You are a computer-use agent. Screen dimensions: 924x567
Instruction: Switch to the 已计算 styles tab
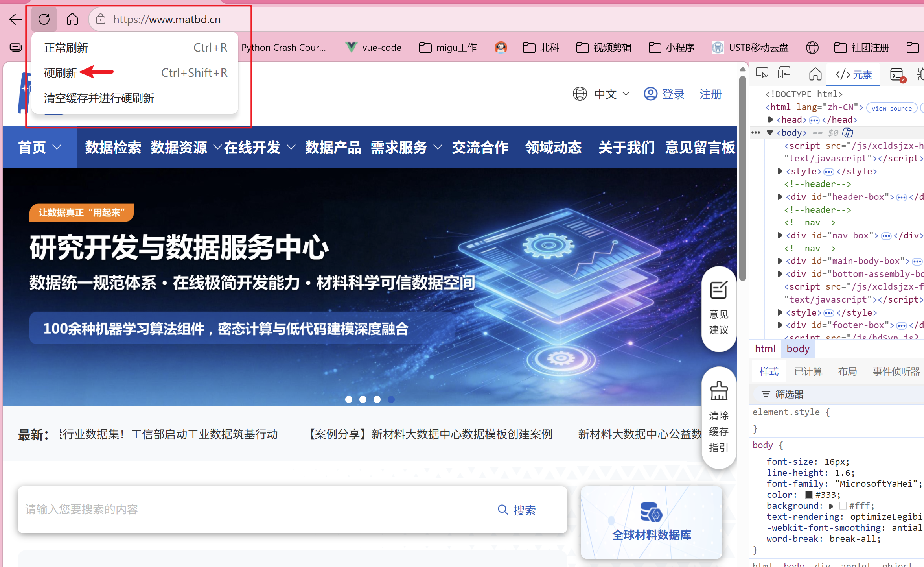point(808,371)
